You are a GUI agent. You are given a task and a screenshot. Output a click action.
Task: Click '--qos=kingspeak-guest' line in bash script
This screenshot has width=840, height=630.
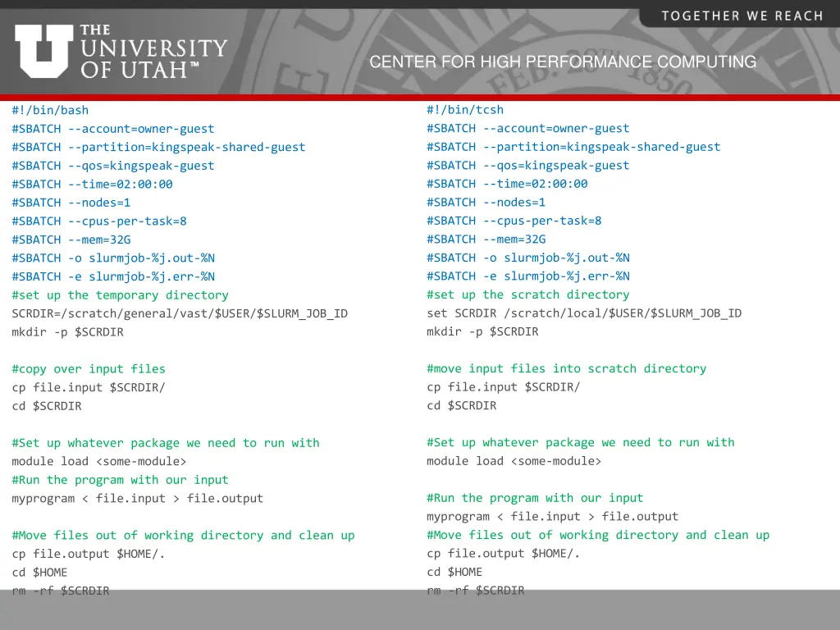click(113, 166)
